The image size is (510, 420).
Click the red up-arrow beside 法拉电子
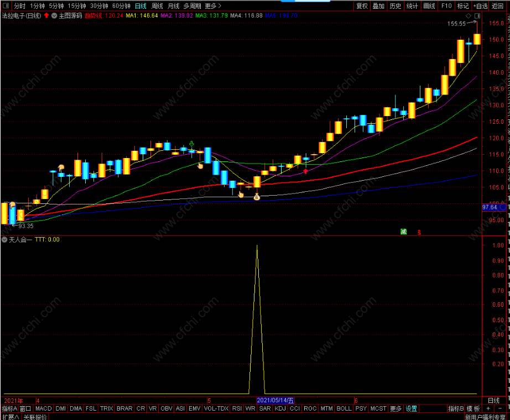coord(46,15)
